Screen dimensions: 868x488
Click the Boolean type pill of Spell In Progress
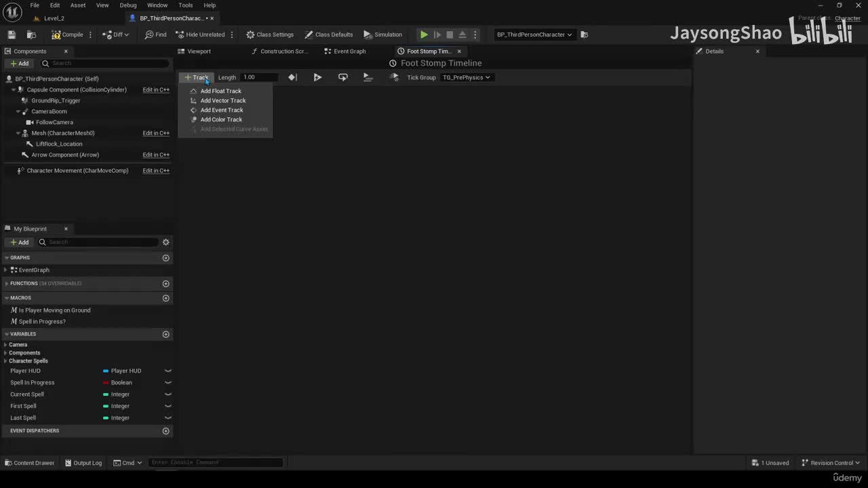(117, 383)
